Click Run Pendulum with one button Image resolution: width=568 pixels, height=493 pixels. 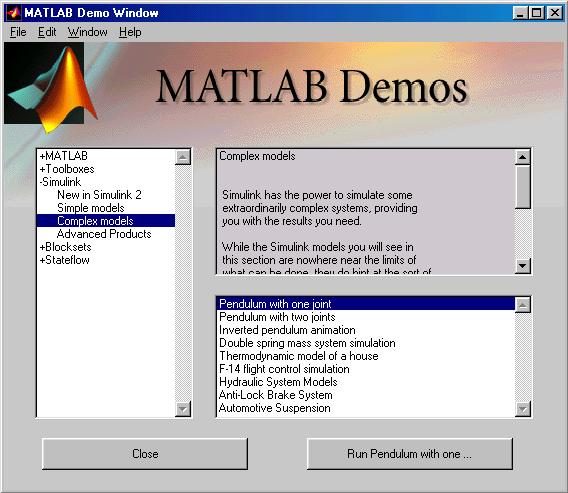(410, 454)
